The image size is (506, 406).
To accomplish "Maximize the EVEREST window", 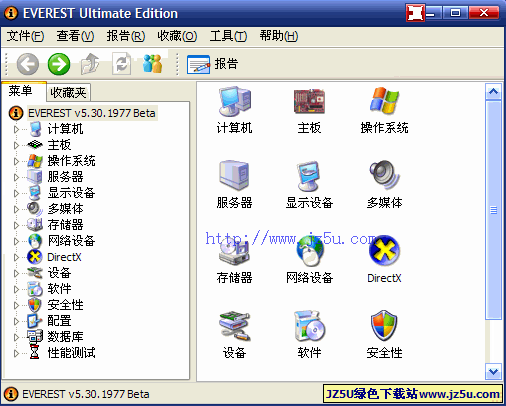I will point(455,13).
